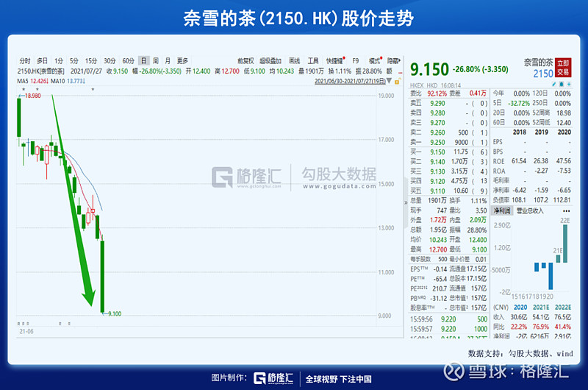Click the lock icon beside the date range
588x390 pixels.
398,81
